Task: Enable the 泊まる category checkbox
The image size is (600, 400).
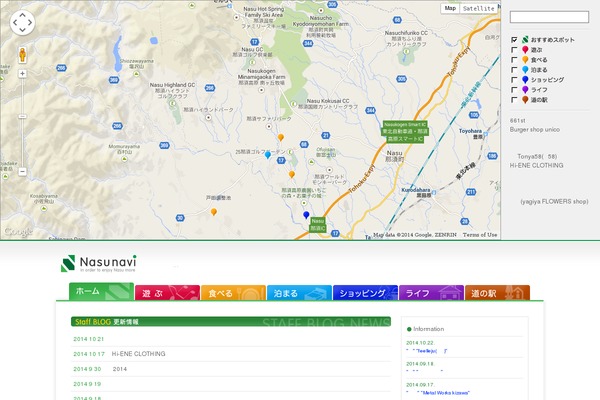Action: pos(514,70)
